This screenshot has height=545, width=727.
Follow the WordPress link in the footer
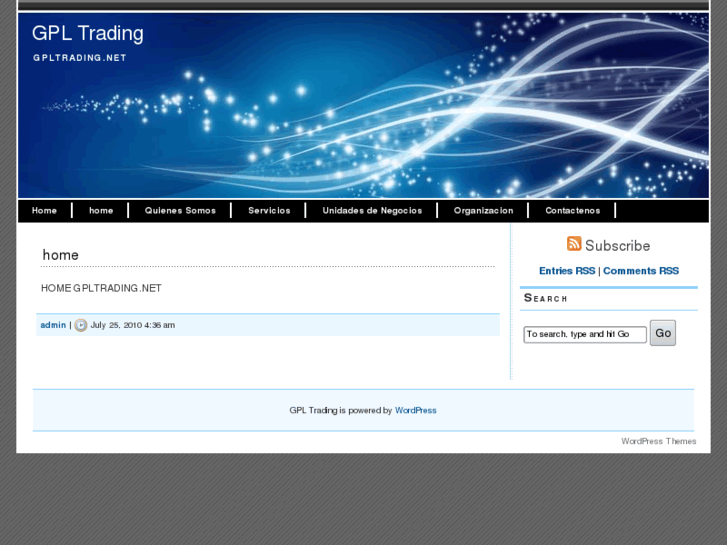[x=415, y=410]
